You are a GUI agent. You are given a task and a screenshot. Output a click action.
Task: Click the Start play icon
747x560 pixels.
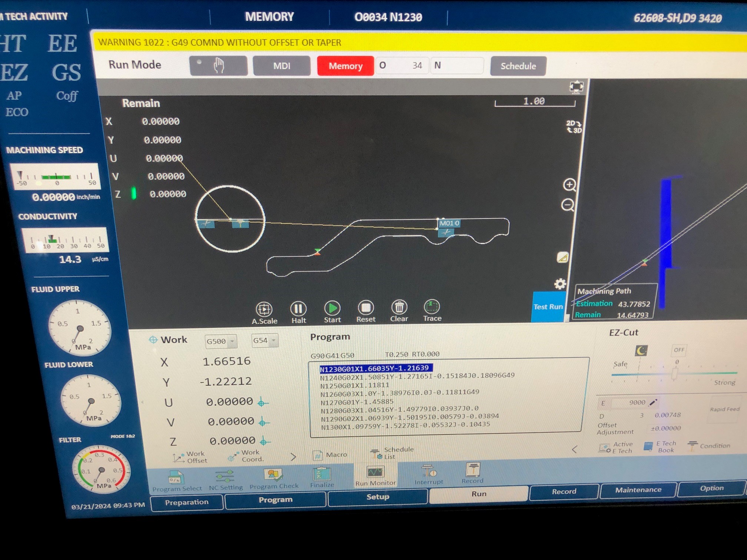332,308
